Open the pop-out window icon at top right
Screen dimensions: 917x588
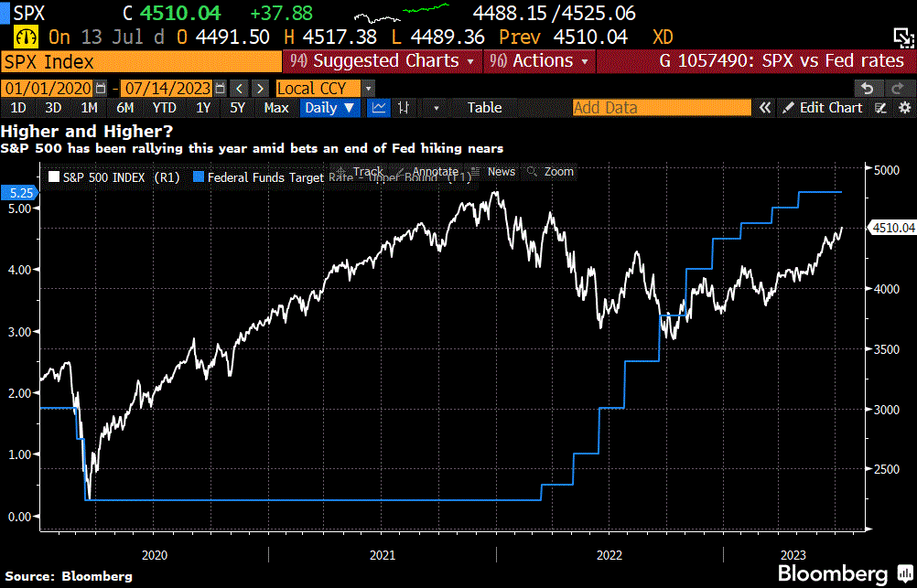[x=903, y=37]
